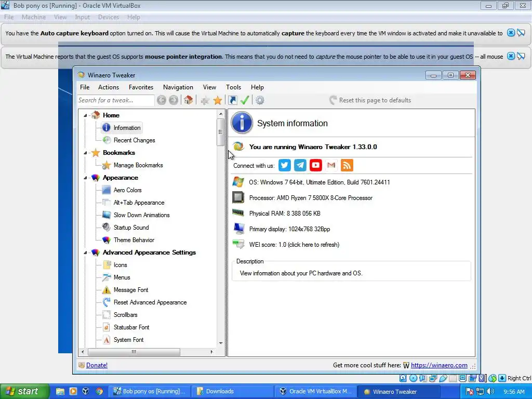
Task: Click tree scroll down arrow
Action: pos(221,343)
